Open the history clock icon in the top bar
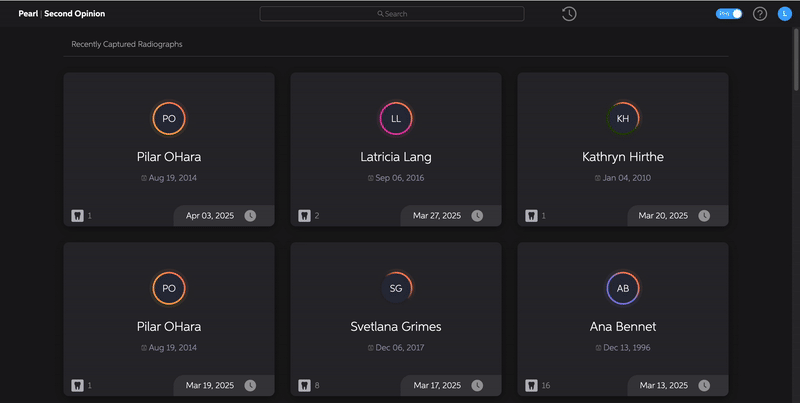The image size is (800, 403). tap(568, 14)
